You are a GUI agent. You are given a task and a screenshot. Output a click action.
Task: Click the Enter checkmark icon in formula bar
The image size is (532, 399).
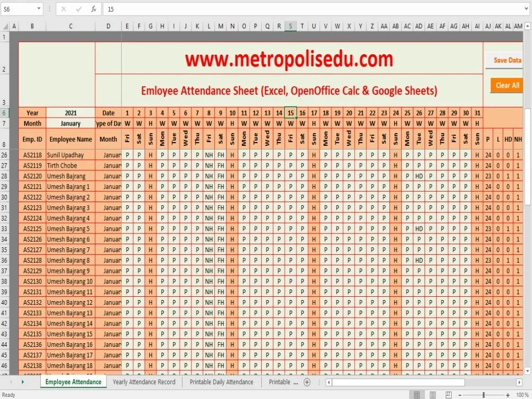click(x=79, y=9)
